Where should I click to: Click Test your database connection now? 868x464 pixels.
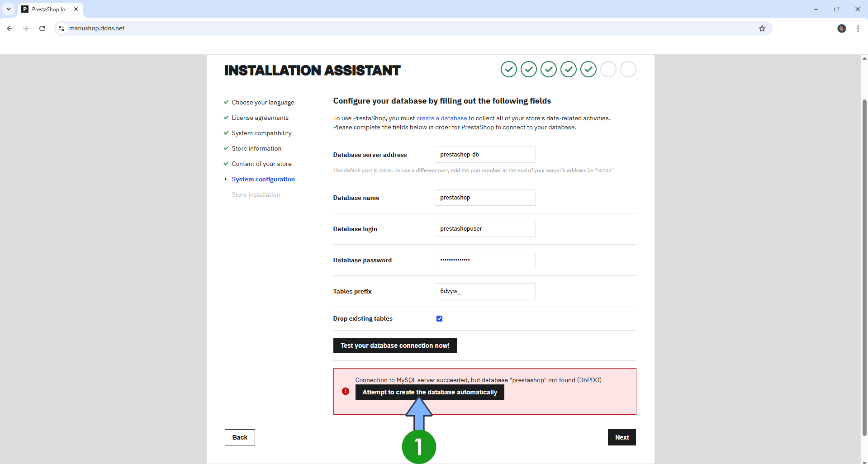pos(394,345)
